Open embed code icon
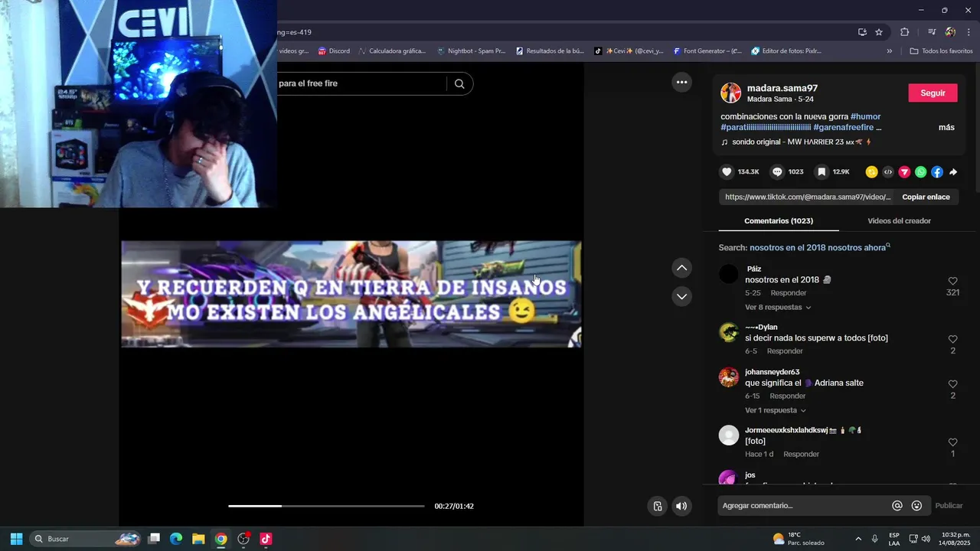Viewport: 980px width, 551px height. (888, 172)
